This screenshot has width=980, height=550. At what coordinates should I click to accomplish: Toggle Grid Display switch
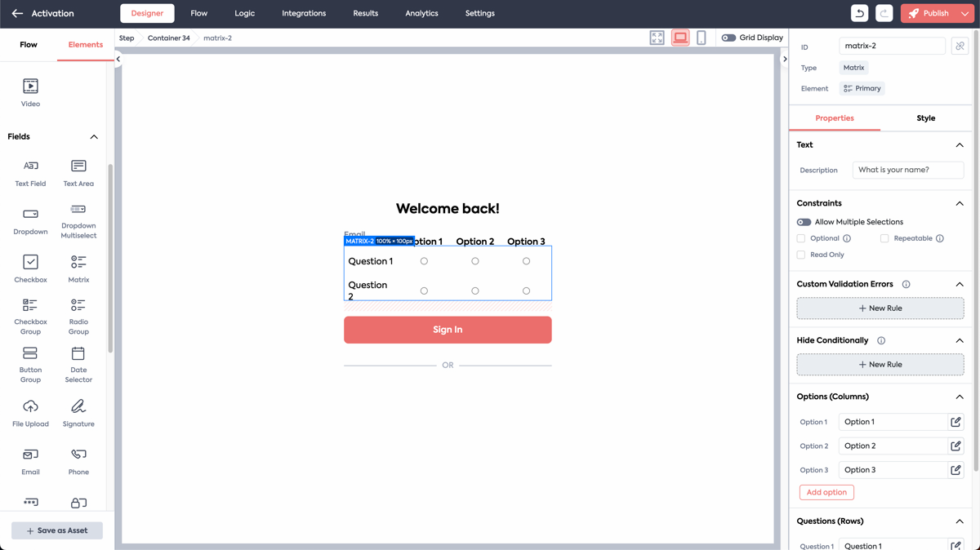728,38
